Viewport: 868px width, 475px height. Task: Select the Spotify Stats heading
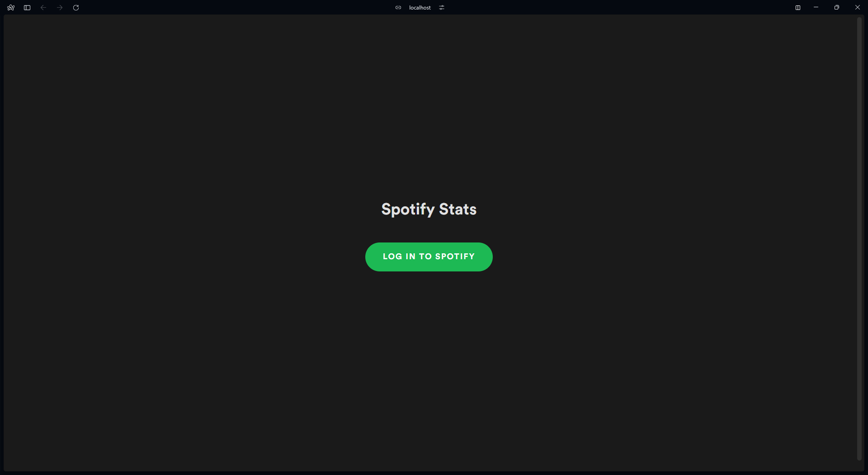(429, 209)
